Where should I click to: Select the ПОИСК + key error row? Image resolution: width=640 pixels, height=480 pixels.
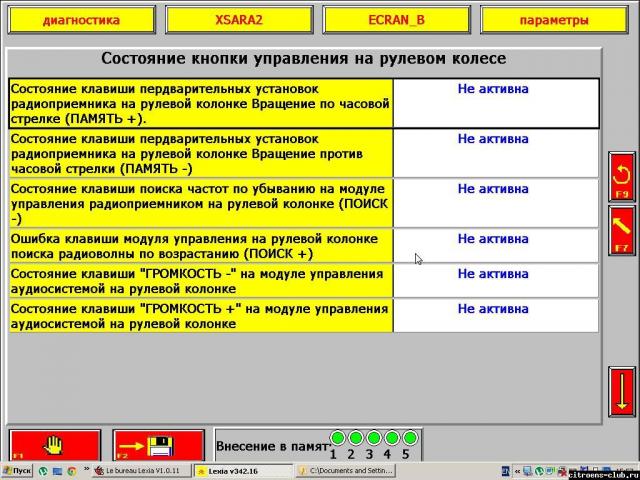[x=304, y=246]
